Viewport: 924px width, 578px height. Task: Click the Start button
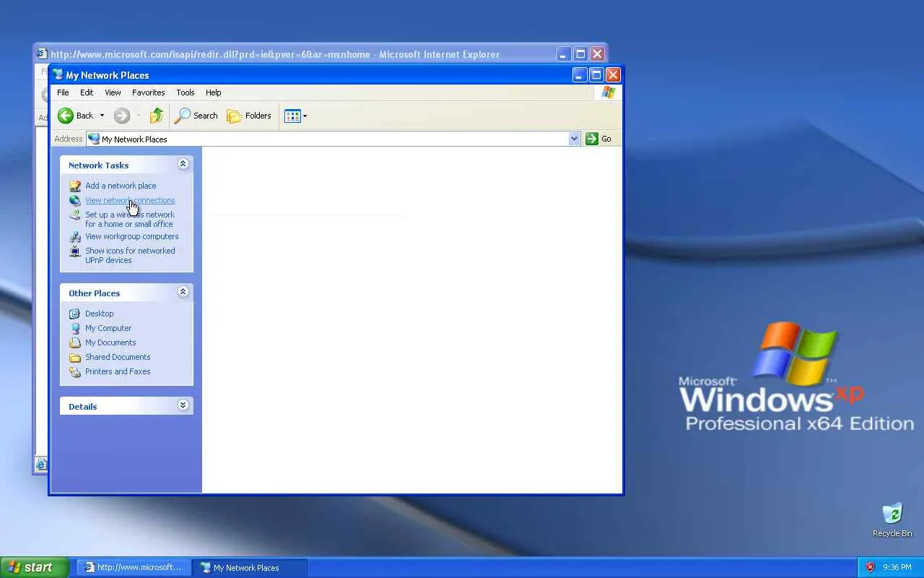point(35,567)
